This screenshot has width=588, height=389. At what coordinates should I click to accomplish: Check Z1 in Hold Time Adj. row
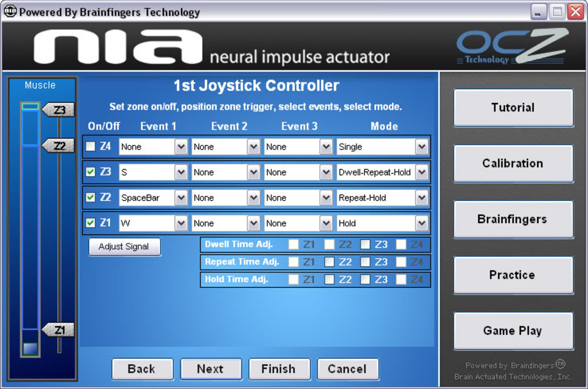pyautogui.click(x=294, y=279)
